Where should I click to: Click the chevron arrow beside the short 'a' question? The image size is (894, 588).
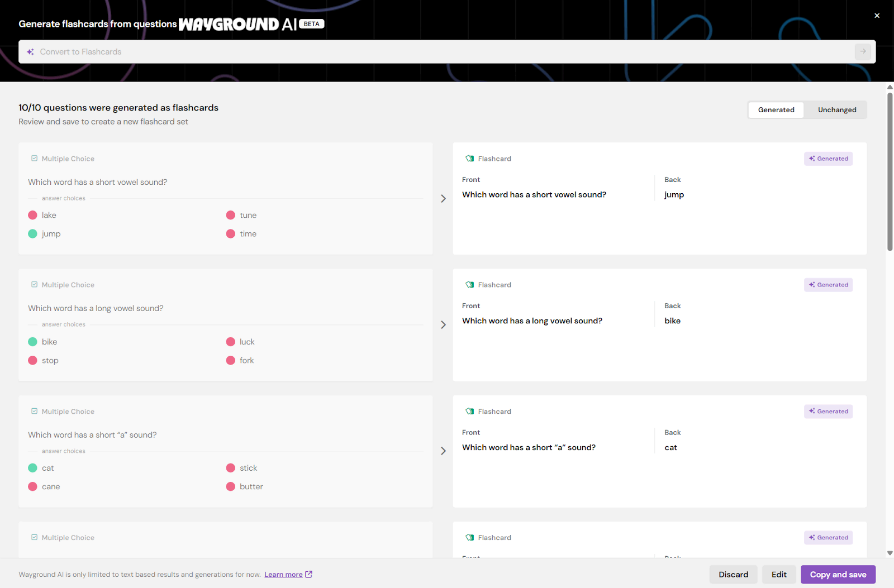coord(443,451)
